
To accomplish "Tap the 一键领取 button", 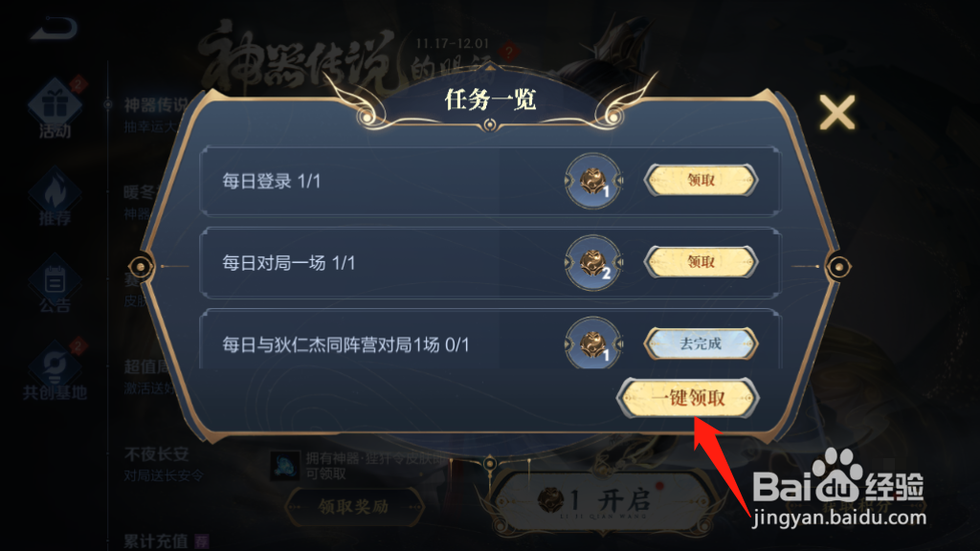I will (x=688, y=398).
